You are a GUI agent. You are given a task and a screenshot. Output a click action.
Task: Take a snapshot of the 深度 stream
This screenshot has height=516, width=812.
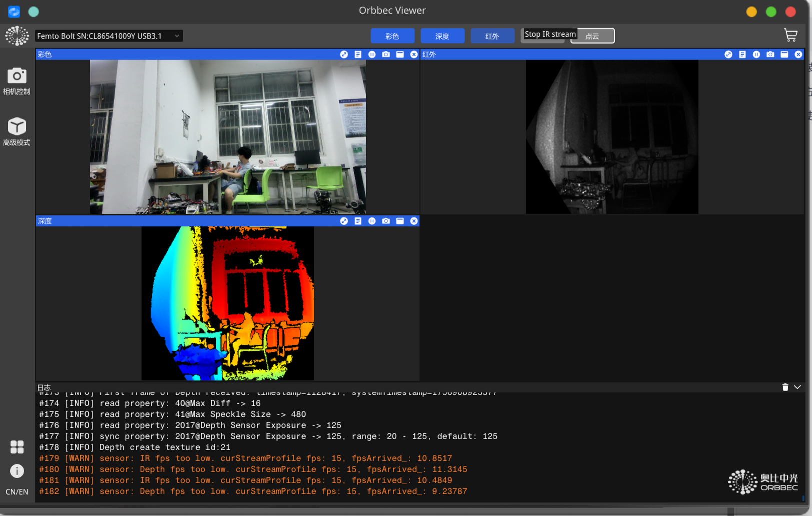point(386,221)
